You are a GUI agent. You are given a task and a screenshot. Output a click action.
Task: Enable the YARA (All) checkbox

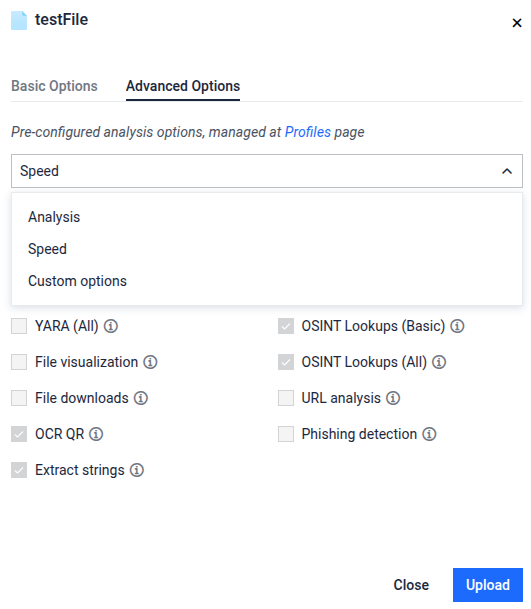19,326
